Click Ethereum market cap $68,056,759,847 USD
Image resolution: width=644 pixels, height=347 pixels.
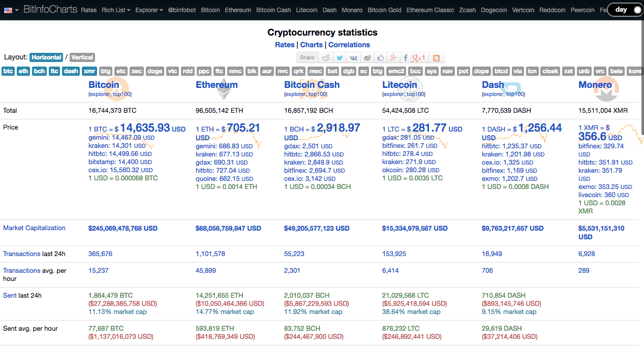pos(228,229)
